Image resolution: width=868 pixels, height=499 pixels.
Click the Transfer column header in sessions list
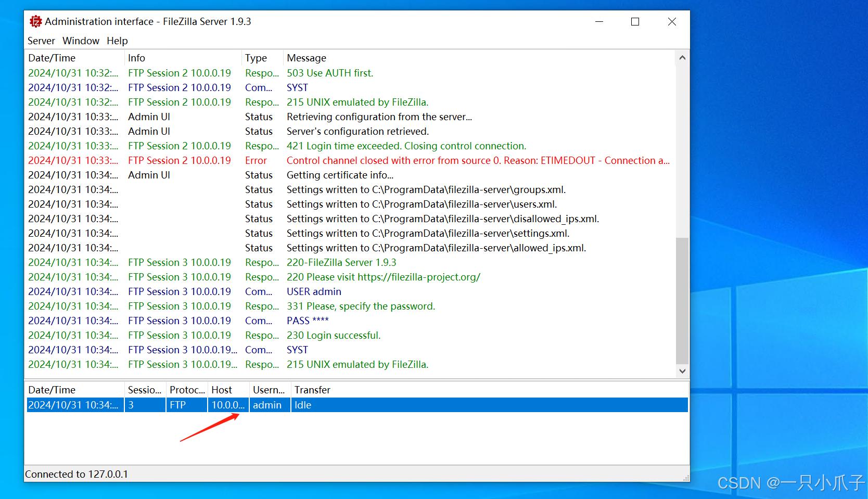pos(489,390)
